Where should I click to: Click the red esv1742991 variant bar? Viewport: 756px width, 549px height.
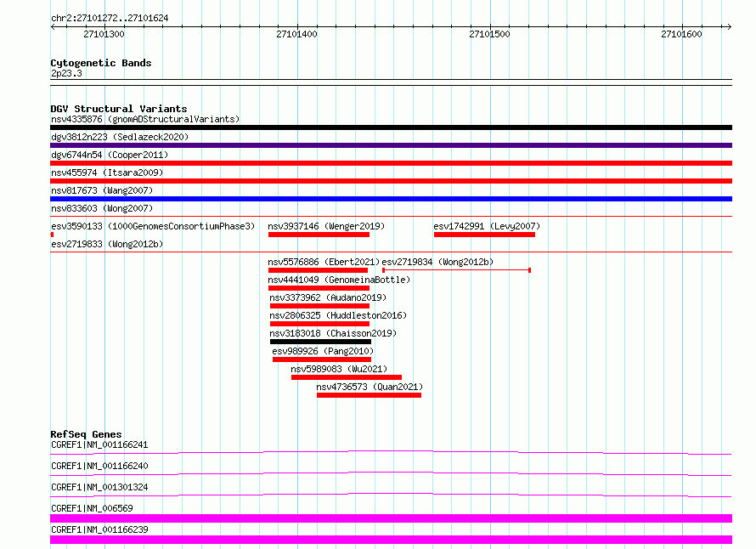[x=484, y=235]
